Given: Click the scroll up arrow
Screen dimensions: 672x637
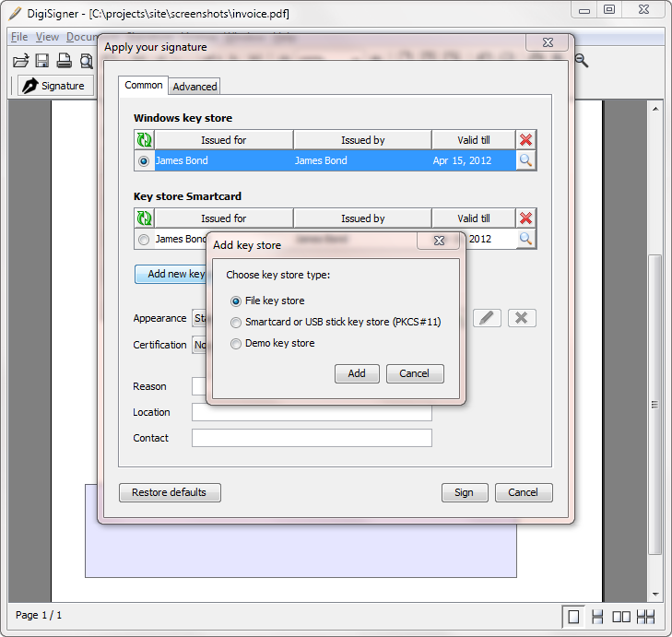Looking at the screenshot, I should point(655,109).
